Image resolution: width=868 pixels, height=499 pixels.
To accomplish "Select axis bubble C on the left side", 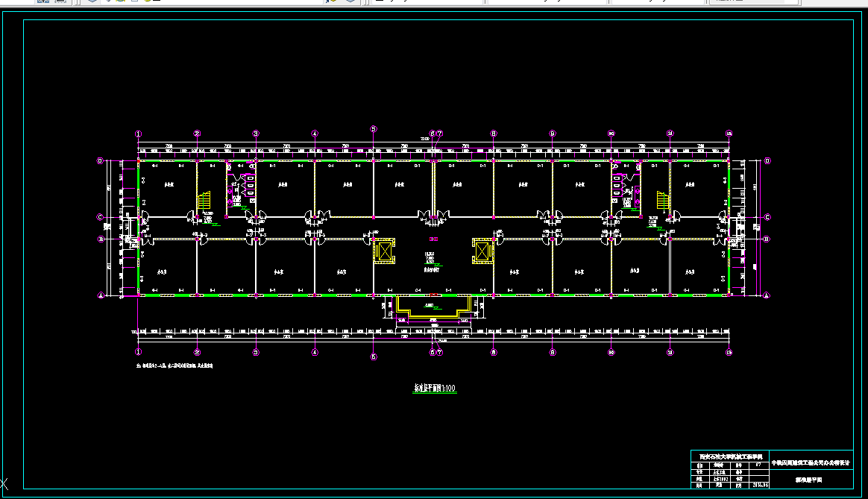I will tap(100, 217).
